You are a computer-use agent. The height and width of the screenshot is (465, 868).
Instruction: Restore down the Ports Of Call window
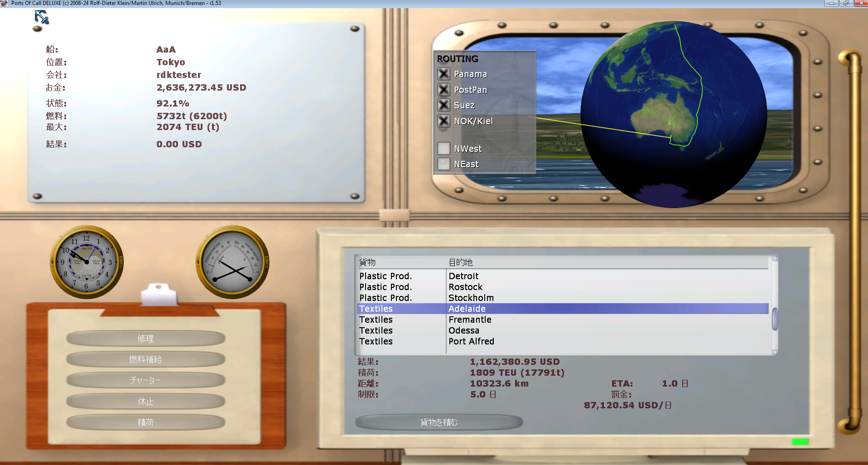846,3
